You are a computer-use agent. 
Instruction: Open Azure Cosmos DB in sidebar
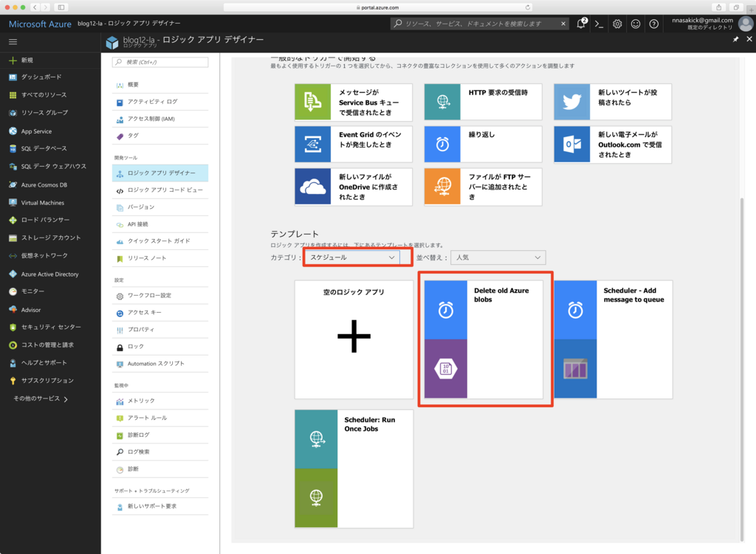[x=44, y=185]
